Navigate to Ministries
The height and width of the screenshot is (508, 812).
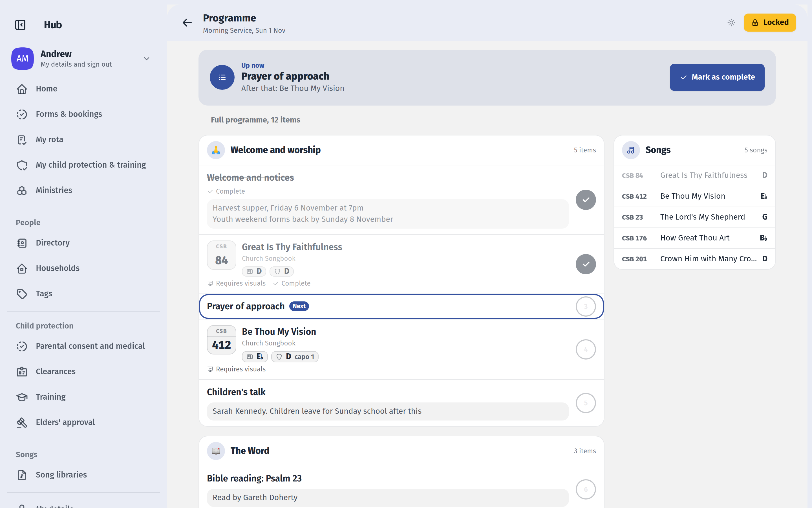[83, 190]
